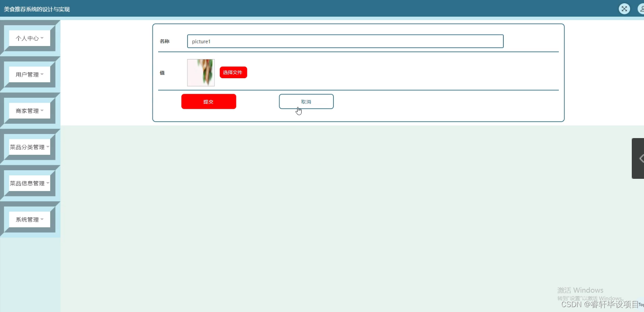
Task: Click the 值 field label
Action: coord(162,73)
